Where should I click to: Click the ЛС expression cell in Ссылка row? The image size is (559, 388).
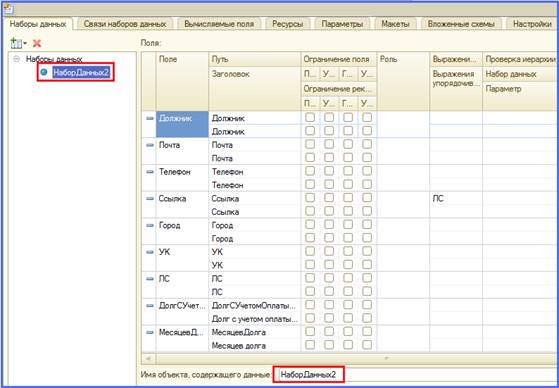(456, 199)
